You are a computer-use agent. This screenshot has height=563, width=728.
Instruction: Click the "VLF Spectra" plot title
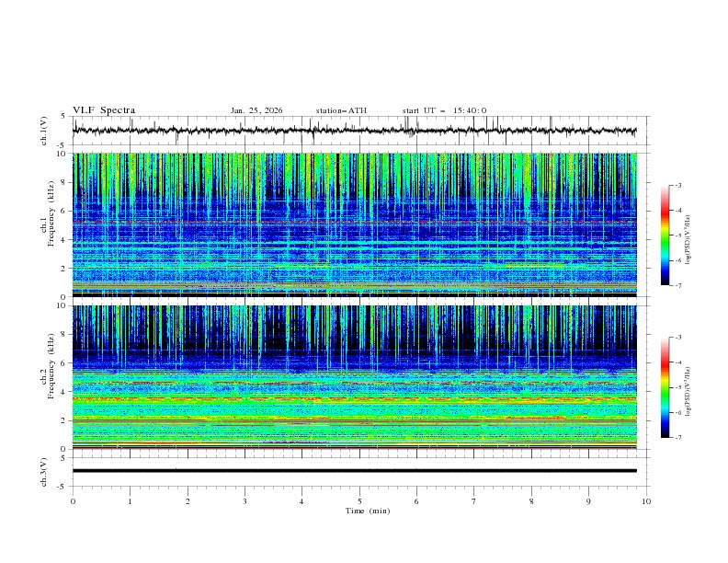click(104, 110)
